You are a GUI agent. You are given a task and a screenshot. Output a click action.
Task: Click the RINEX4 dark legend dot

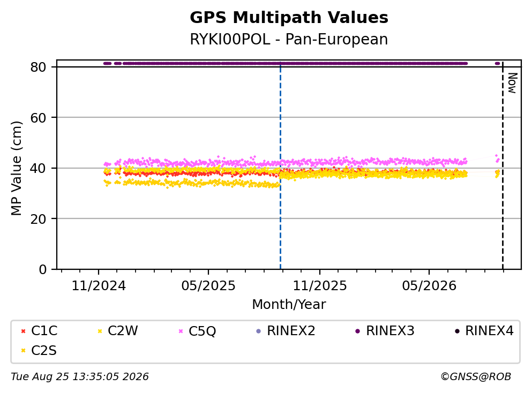pos(457,331)
